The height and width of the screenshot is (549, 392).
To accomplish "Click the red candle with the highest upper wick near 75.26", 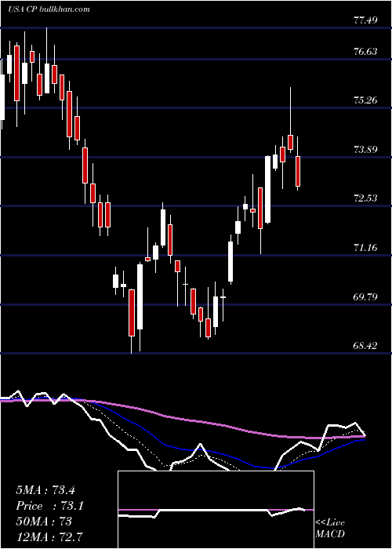I will tap(291, 142).
